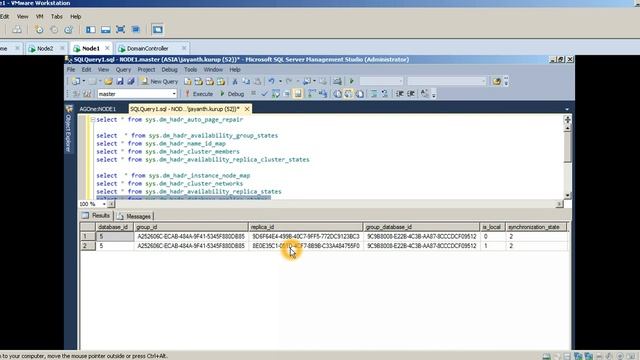
Task: Uncomment the selected lines
Action: tap(384, 94)
